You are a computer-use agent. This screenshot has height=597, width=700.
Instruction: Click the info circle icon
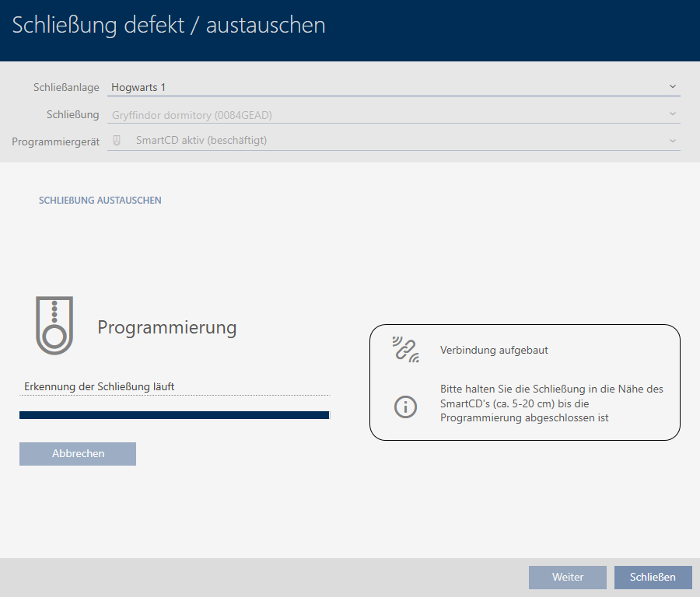(x=405, y=407)
